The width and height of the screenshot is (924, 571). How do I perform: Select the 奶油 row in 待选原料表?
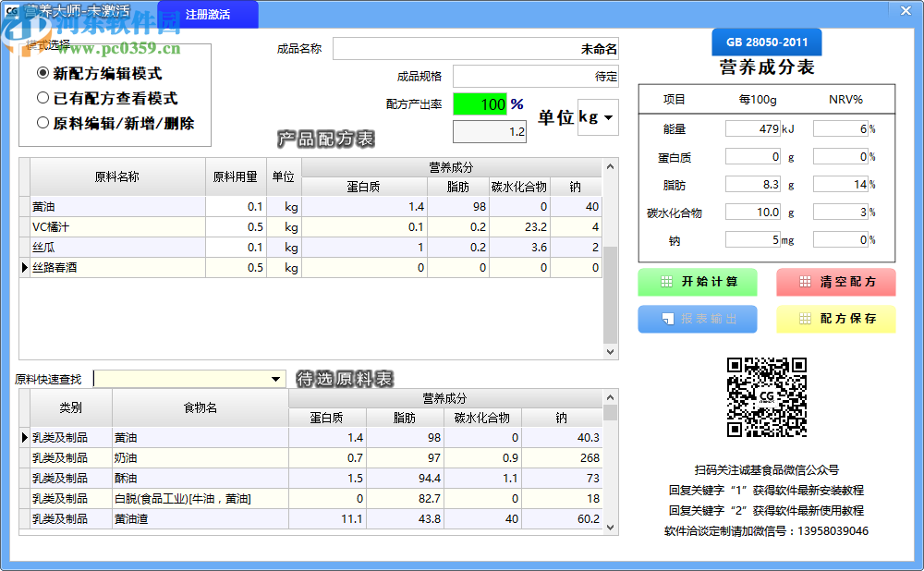click(127, 457)
